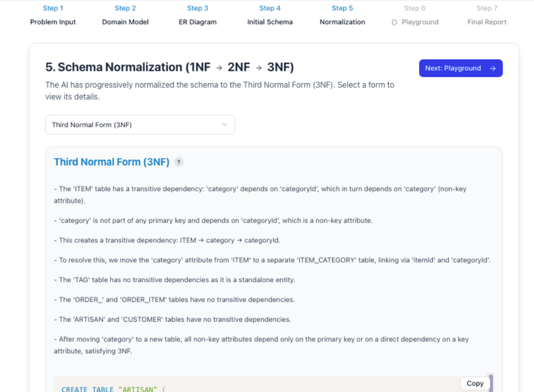Select Step 5 Normalization tab

342,15
